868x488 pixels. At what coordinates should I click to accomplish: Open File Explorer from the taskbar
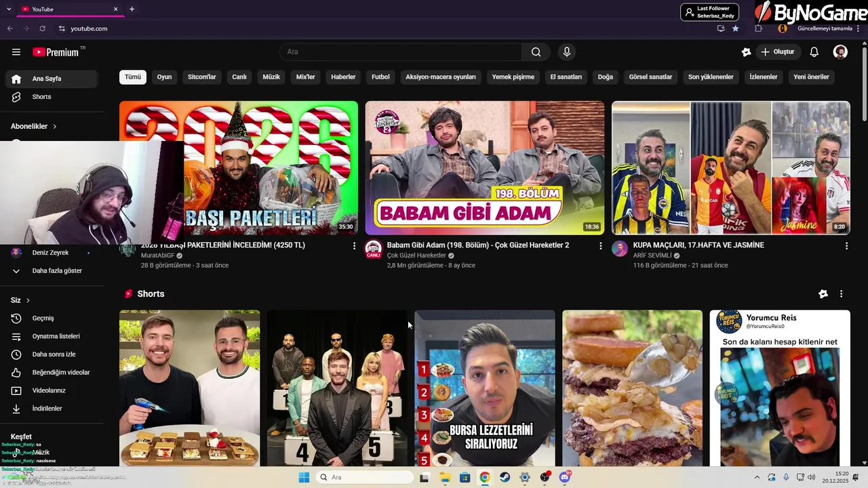[x=445, y=477]
